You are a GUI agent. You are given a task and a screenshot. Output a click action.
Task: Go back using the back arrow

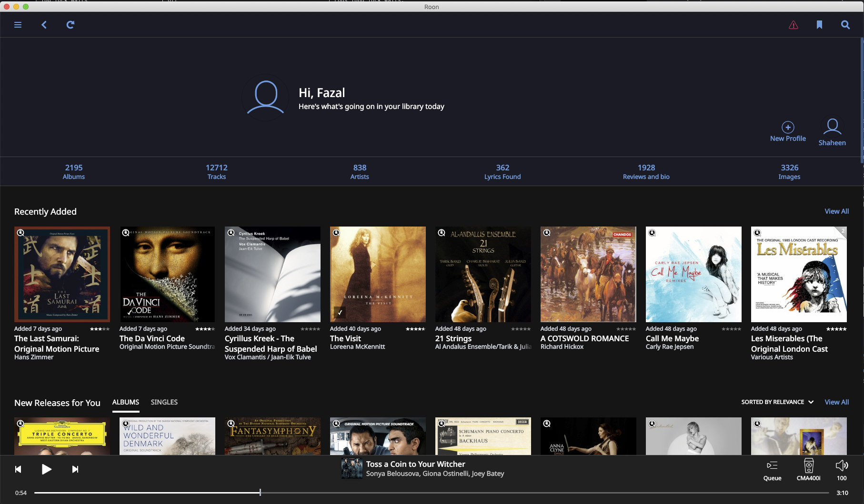click(44, 25)
